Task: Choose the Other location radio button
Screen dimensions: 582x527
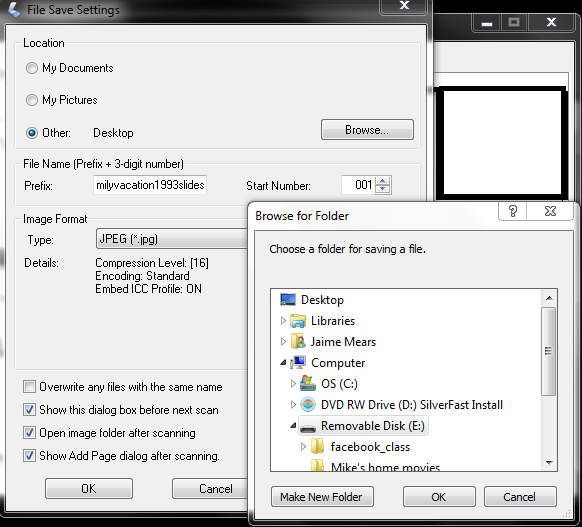Action: (x=32, y=132)
